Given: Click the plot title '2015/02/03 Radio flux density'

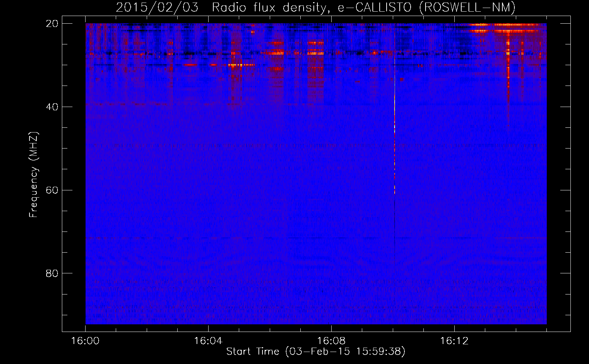Looking at the screenshot, I should click(221, 7).
